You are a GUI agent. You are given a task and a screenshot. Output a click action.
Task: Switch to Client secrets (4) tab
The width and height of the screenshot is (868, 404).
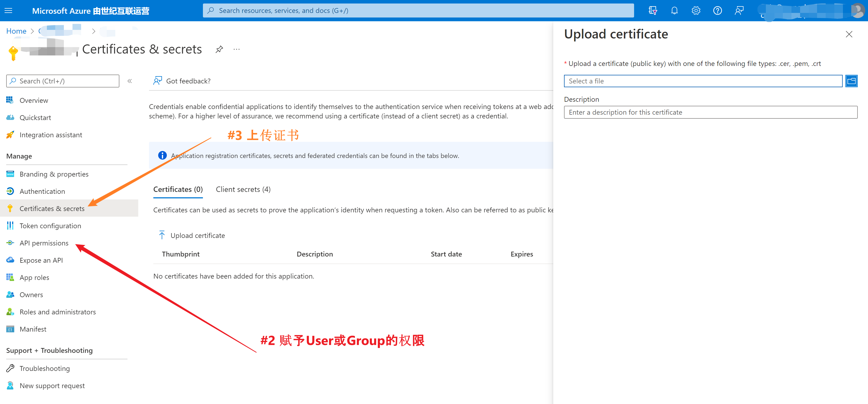coord(243,189)
